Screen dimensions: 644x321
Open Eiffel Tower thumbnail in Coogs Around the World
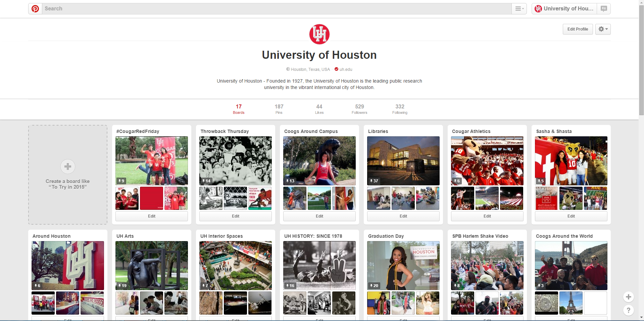pyautogui.click(x=571, y=303)
